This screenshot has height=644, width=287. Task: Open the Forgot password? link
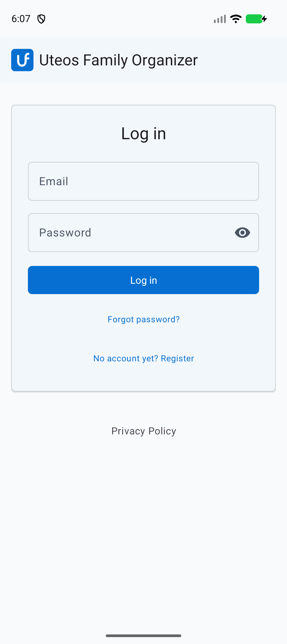(x=143, y=319)
